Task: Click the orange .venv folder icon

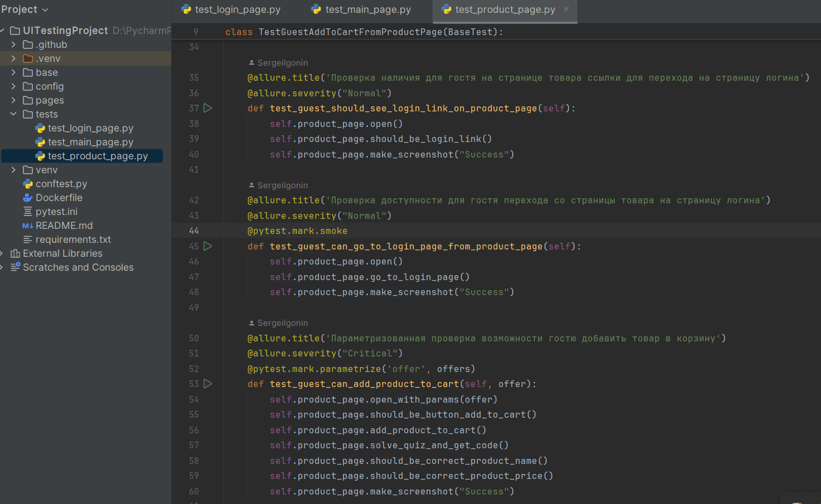Action: coord(28,58)
